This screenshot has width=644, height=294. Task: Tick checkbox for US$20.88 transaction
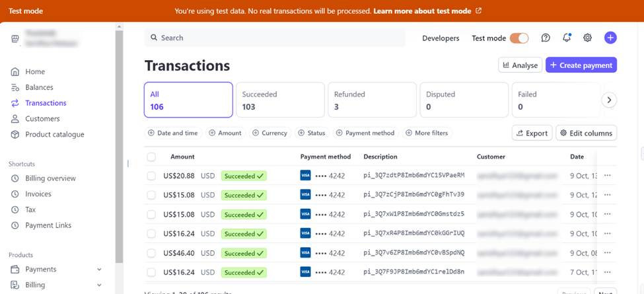(x=151, y=176)
